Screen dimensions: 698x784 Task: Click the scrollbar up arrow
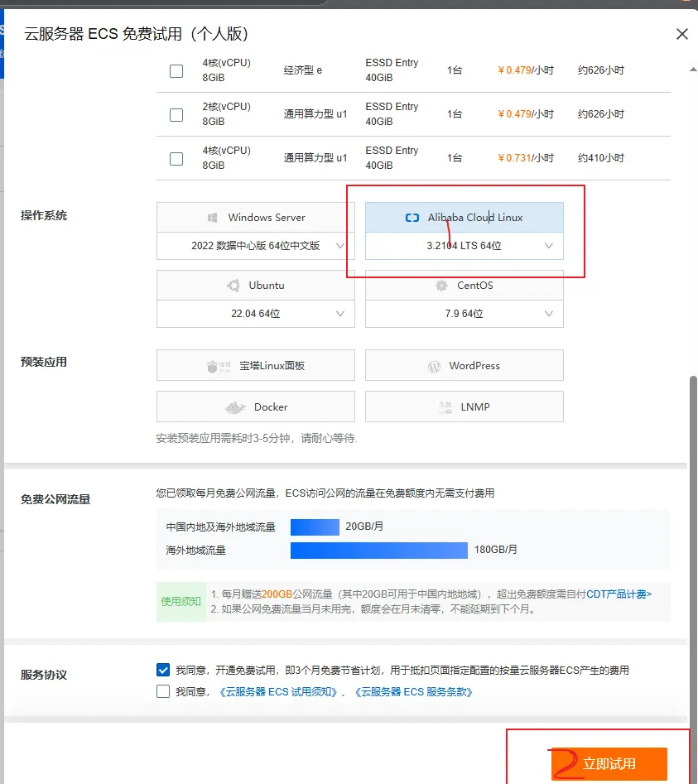pos(693,70)
